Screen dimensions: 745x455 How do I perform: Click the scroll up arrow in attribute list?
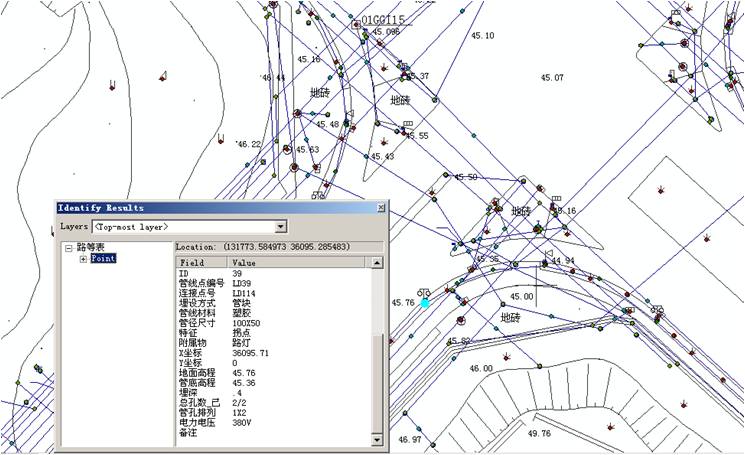pyautogui.click(x=377, y=263)
